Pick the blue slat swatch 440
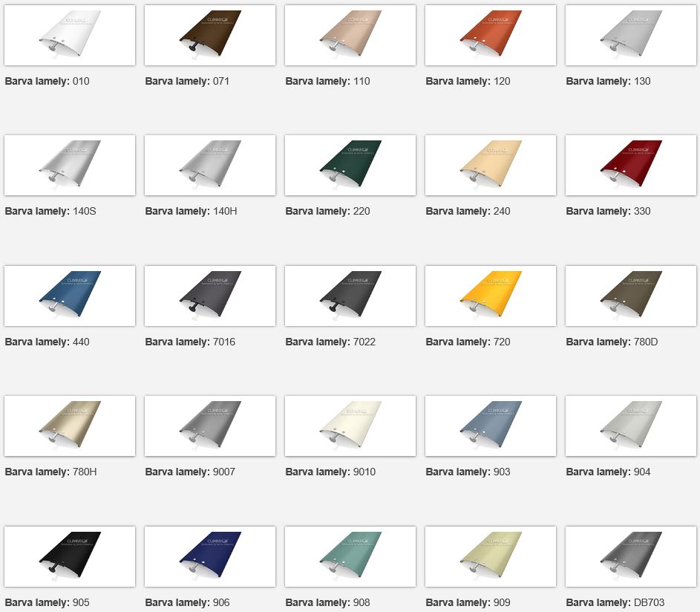This screenshot has width=700, height=612. click(x=70, y=296)
